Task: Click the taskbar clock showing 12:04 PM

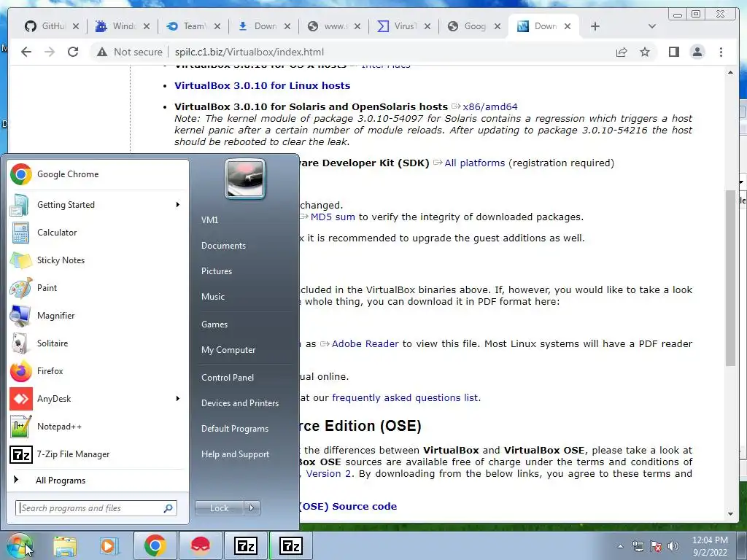Action: tap(710, 546)
